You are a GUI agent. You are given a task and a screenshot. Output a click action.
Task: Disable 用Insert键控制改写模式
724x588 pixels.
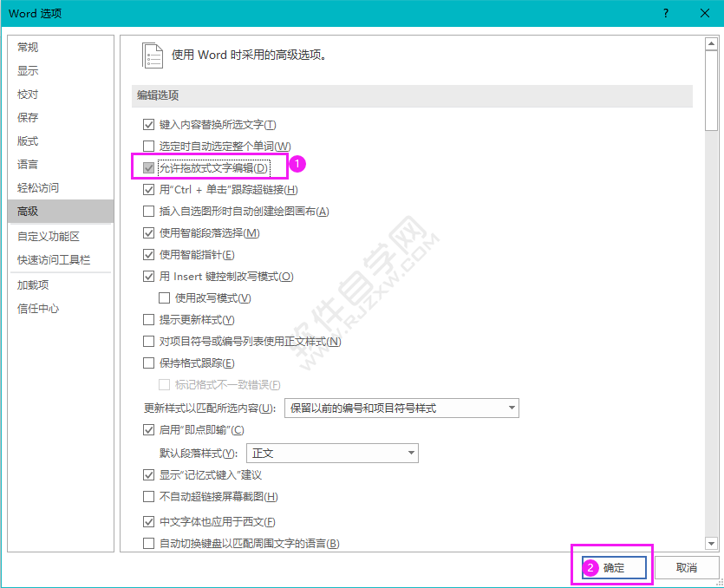tap(148, 276)
